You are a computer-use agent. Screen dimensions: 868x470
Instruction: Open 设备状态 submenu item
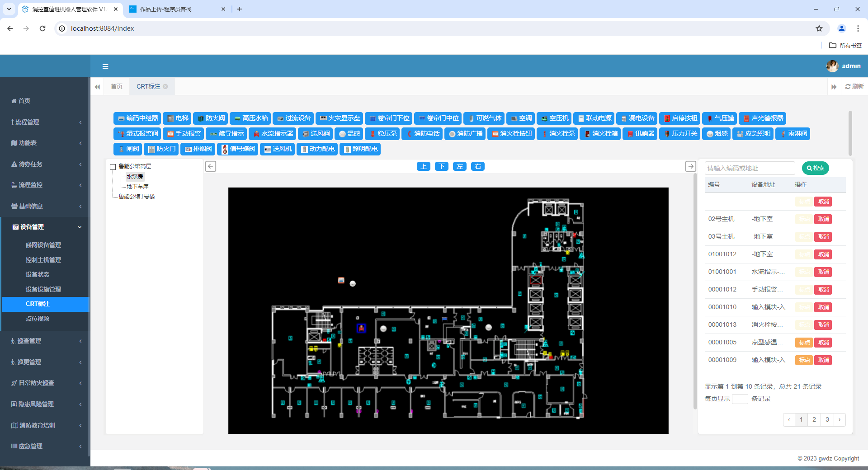(38, 274)
